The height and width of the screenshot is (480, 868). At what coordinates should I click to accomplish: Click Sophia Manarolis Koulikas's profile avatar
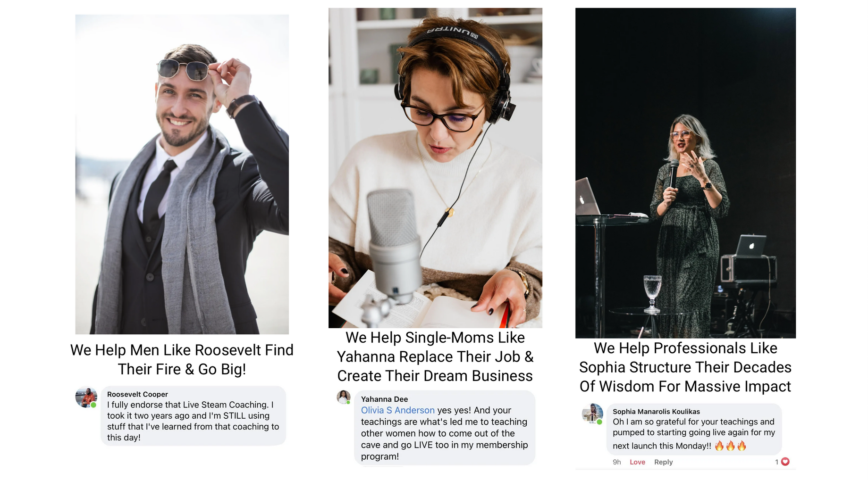click(x=592, y=414)
